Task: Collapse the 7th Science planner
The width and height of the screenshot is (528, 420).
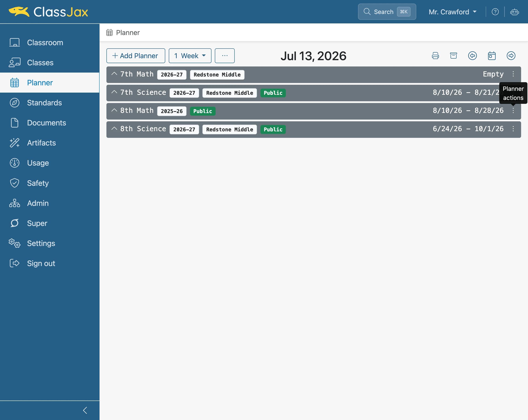Action: 114,92
